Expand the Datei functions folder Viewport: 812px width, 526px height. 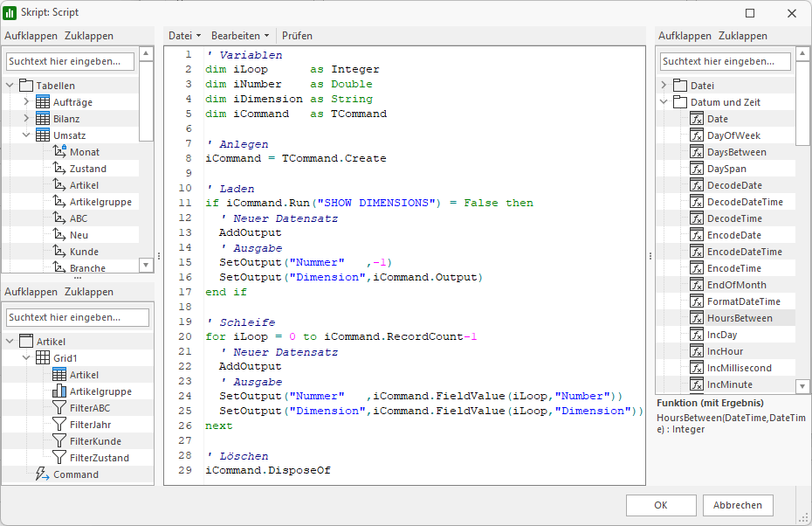pyautogui.click(x=664, y=86)
